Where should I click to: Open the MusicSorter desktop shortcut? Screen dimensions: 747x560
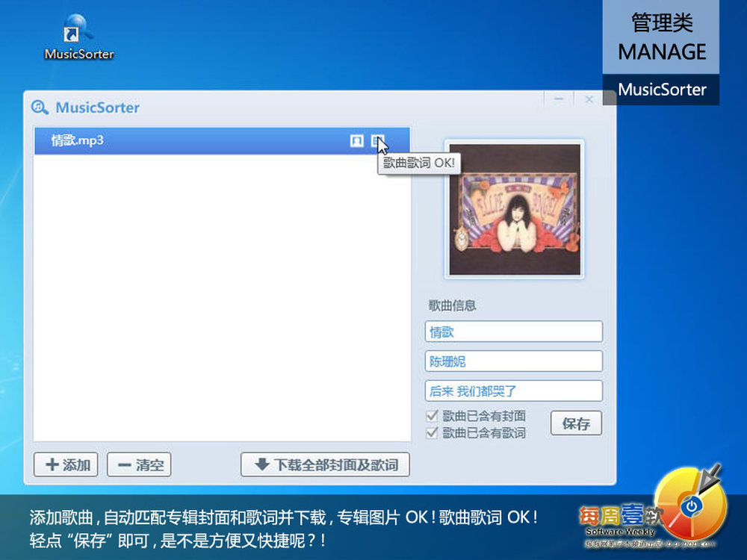point(78,37)
